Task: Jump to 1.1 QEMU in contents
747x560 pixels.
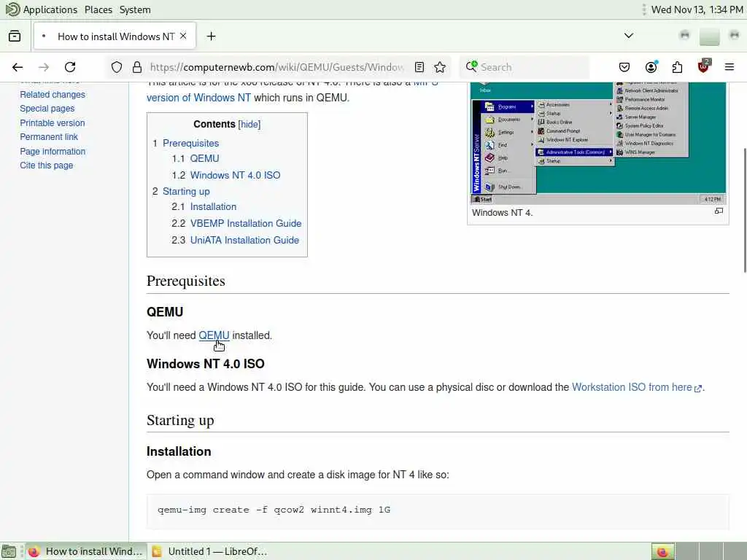Action: [x=204, y=158]
